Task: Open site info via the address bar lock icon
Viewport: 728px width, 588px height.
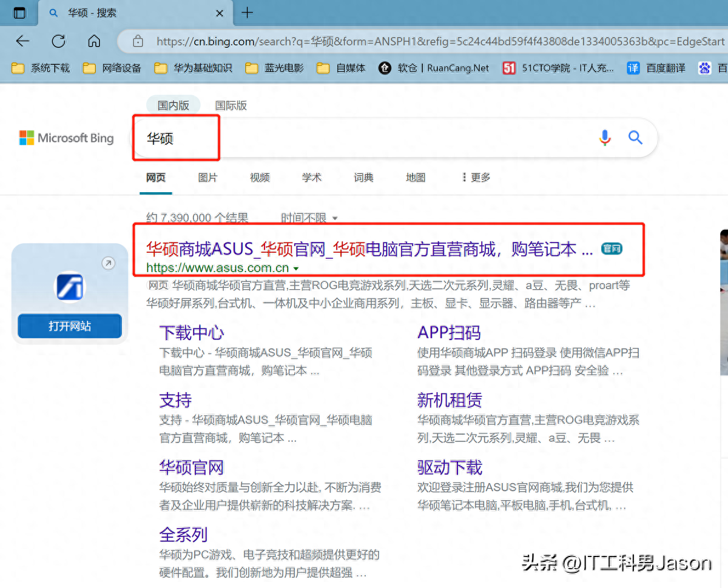Action: point(136,41)
